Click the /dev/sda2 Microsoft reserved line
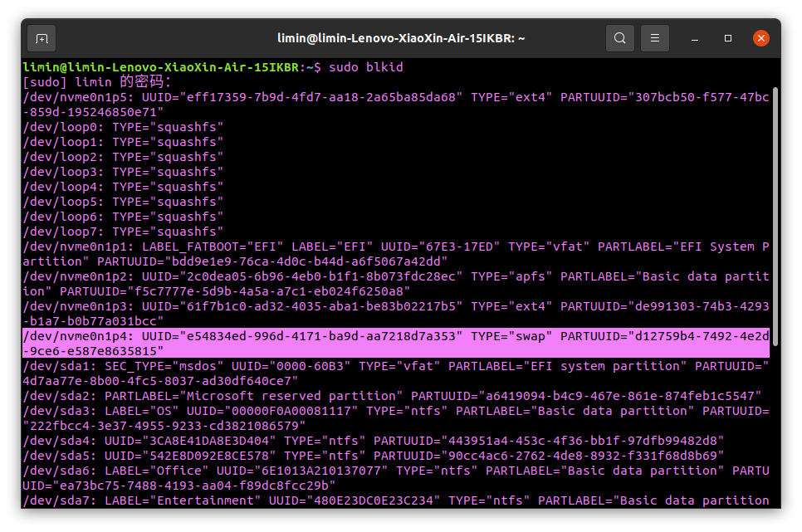 [x=393, y=396]
